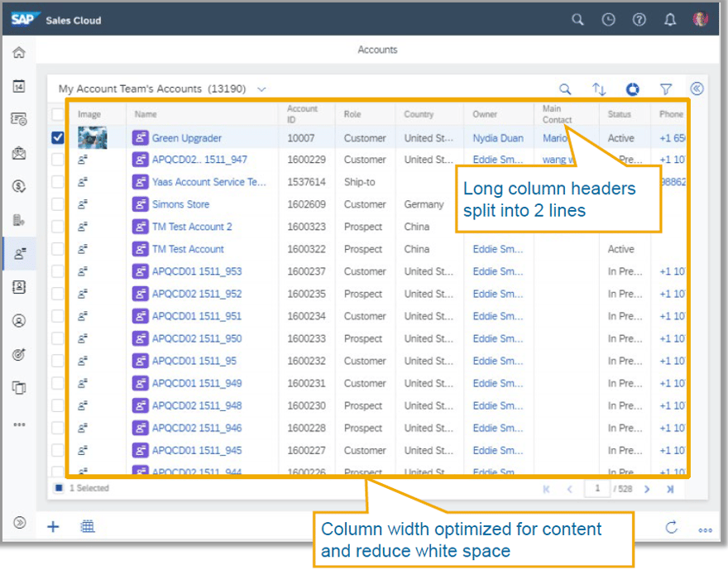Screen dimensions: 728x570
Task: Open the bottom-right more actions ellipsis
Action: click(705, 530)
